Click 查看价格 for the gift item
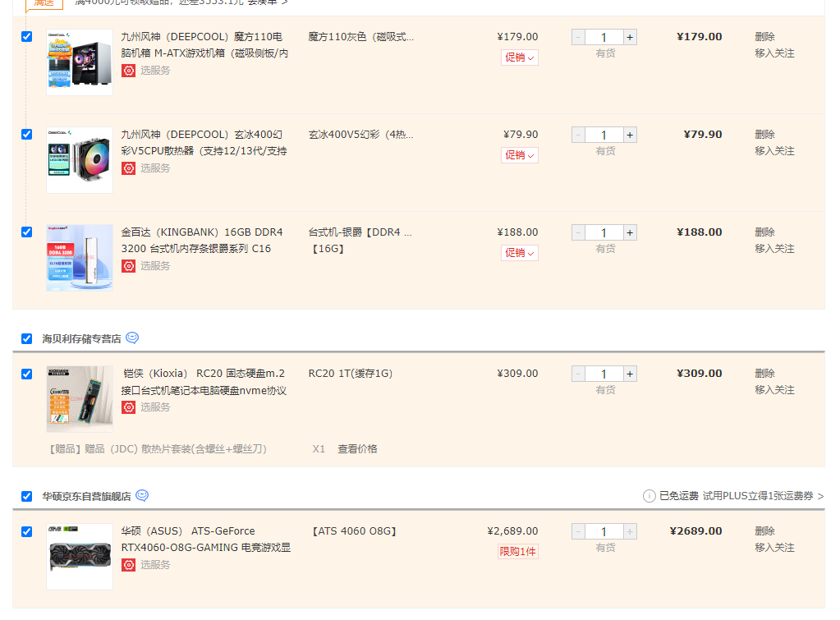The width and height of the screenshot is (840, 620). pyautogui.click(x=357, y=449)
